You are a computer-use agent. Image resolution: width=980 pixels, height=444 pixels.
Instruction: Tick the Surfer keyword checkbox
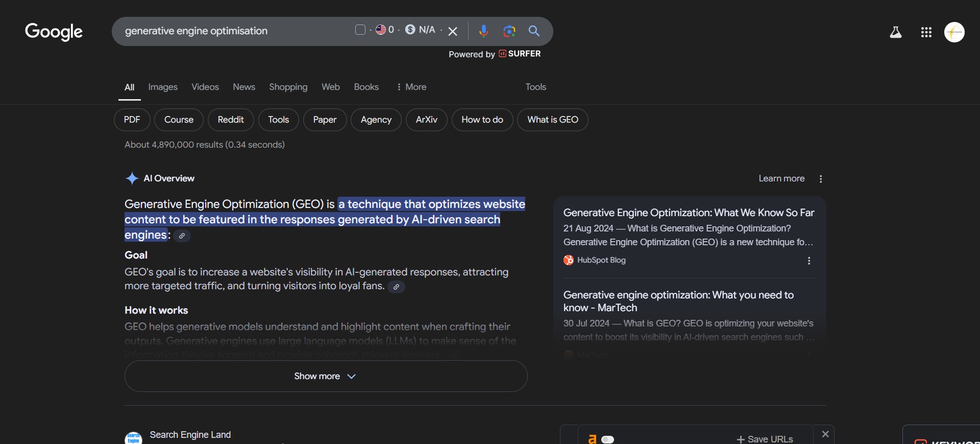(360, 30)
